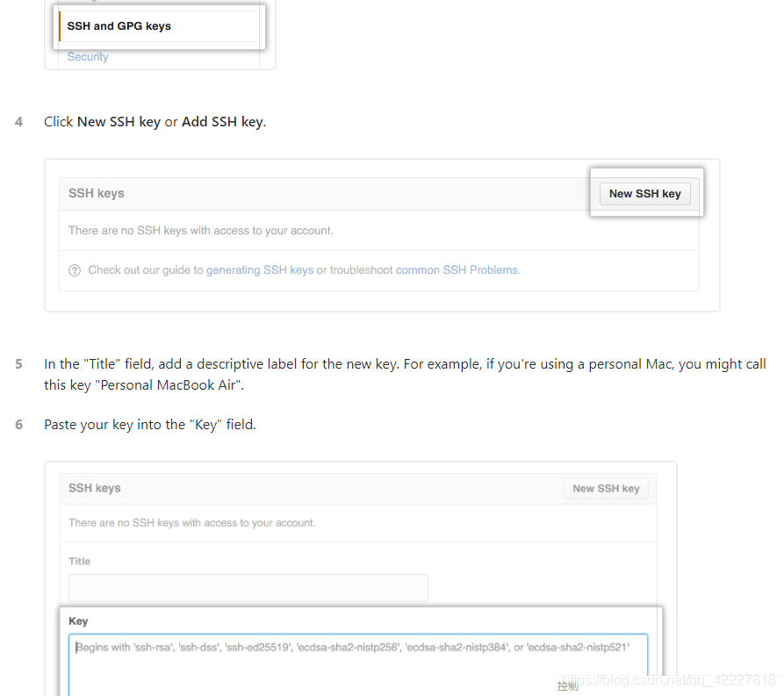
Task: Open the Security sidebar item
Action: 88,57
